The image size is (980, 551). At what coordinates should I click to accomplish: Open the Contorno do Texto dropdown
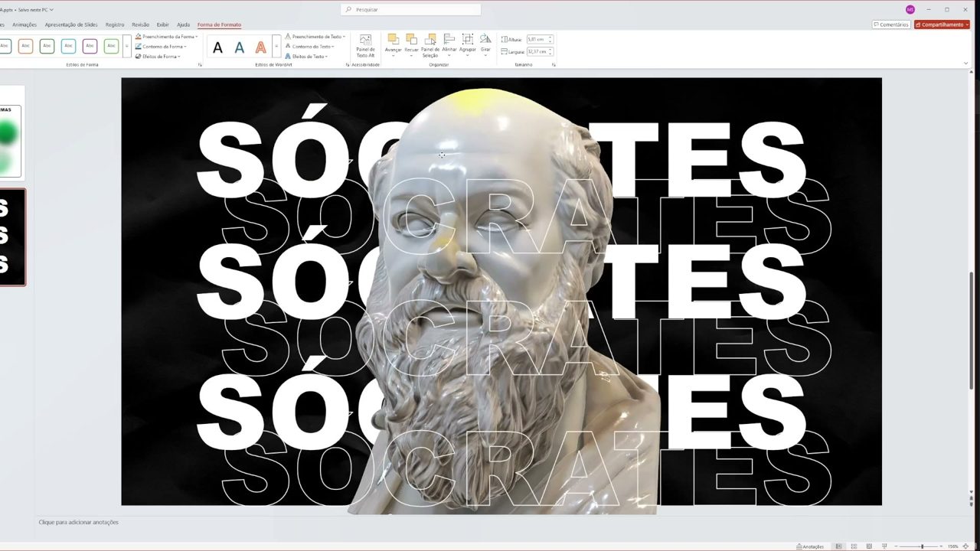click(x=309, y=46)
